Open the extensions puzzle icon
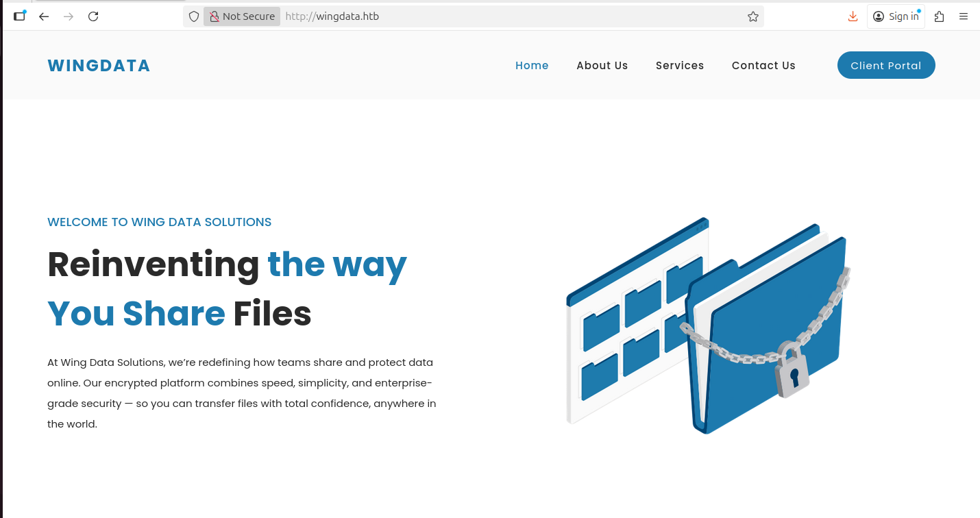This screenshot has height=518, width=980. tap(939, 16)
